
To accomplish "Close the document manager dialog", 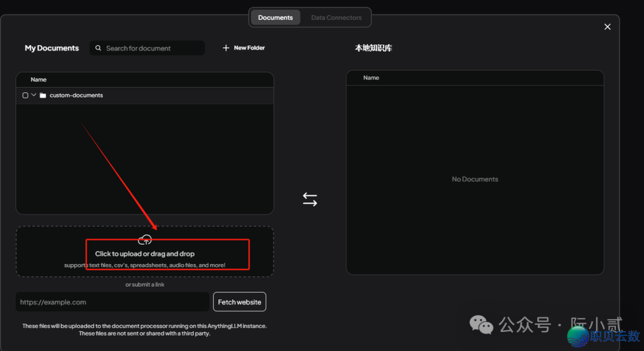I will [607, 27].
